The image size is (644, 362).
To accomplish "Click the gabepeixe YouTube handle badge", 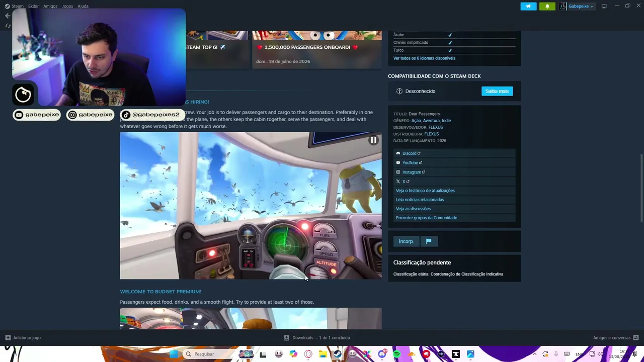I will click(x=37, y=115).
